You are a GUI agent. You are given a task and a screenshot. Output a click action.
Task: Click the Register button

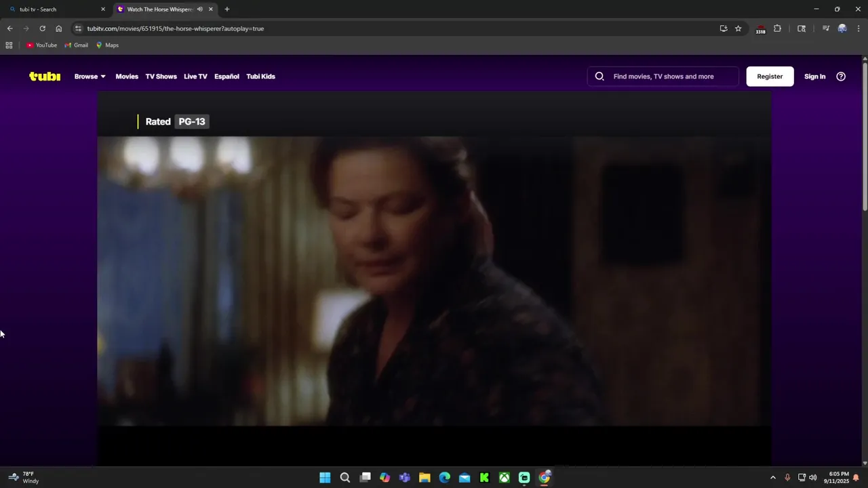770,77
